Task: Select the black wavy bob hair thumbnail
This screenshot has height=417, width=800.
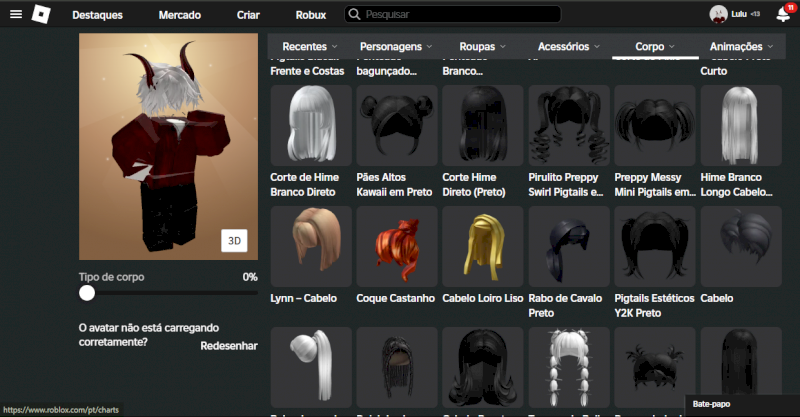Action: point(483,367)
